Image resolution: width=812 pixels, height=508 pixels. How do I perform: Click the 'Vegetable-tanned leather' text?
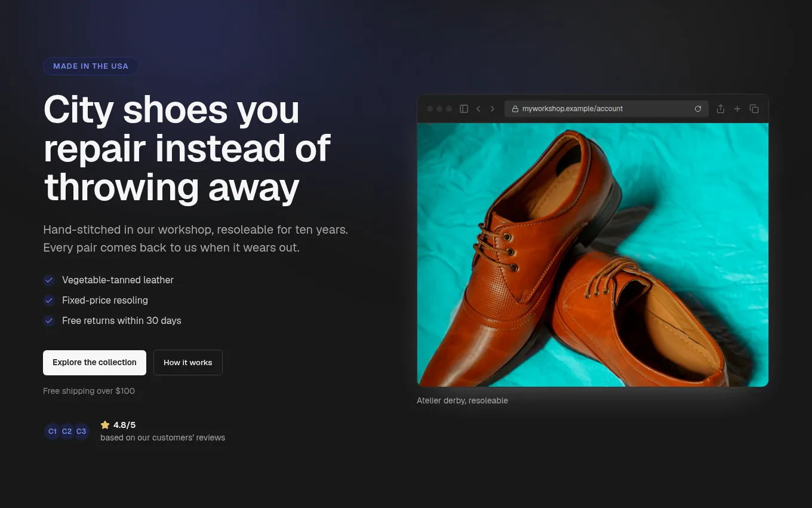(x=118, y=280)
